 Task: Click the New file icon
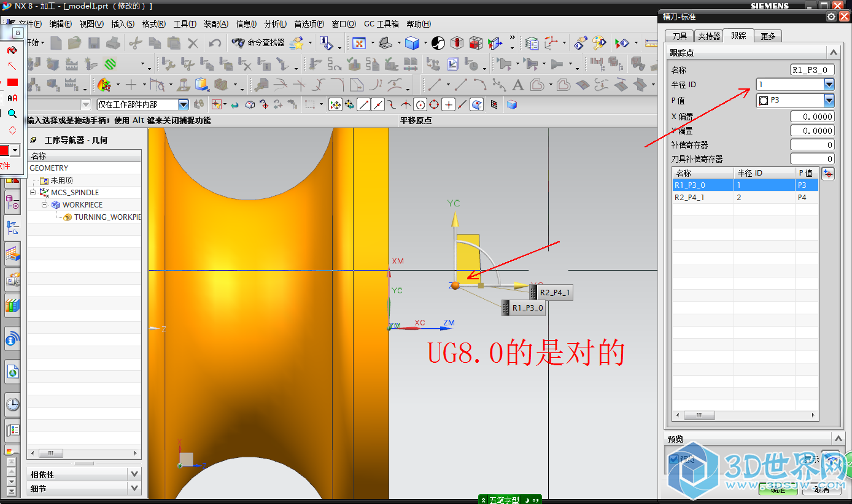point(56,43)
